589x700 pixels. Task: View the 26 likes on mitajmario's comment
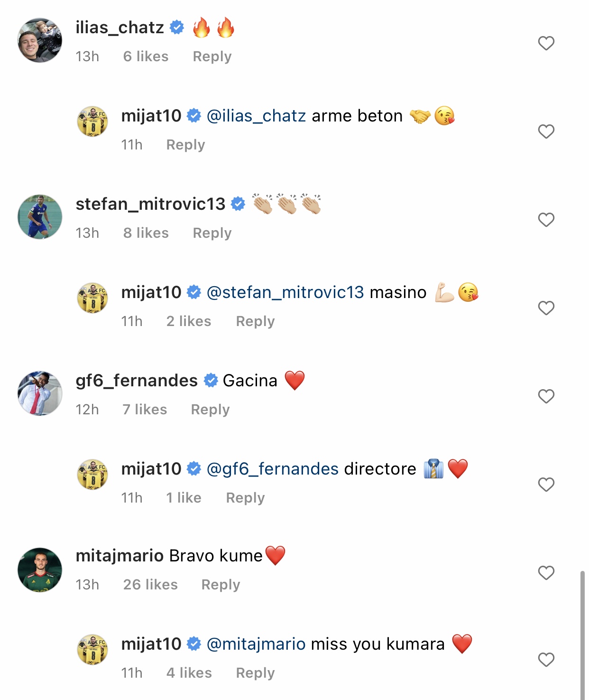click(x=150, y=585)
